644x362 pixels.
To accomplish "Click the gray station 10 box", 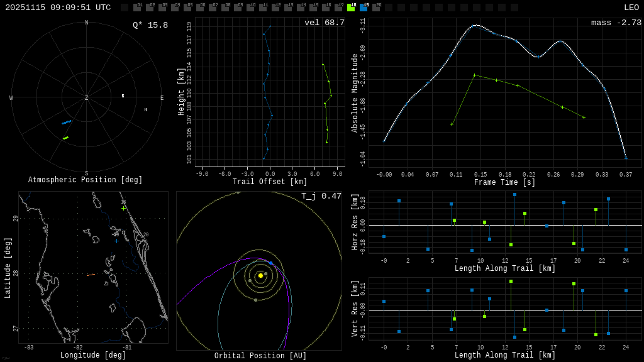I will click(250, 8).
